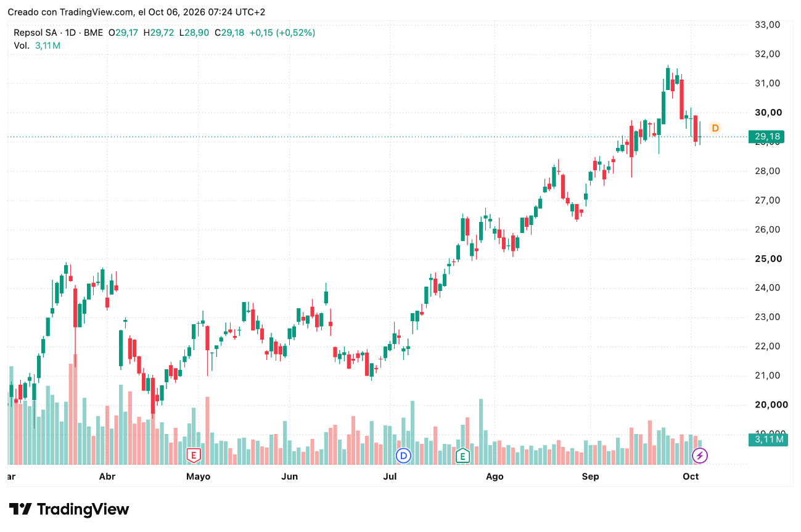The height and width of the screenshot is (532, 801).
Task: Click the "23,00" price axis label
Action: (x=768, y=317)
